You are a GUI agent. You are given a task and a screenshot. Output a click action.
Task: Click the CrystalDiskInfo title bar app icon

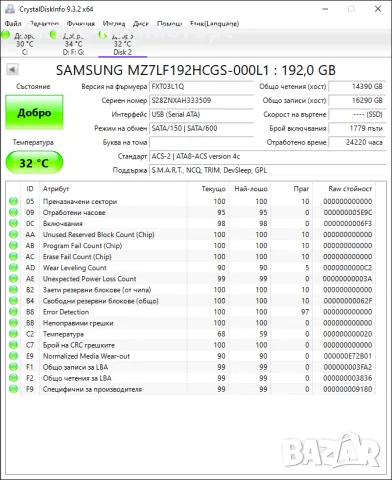click(10, 9)
